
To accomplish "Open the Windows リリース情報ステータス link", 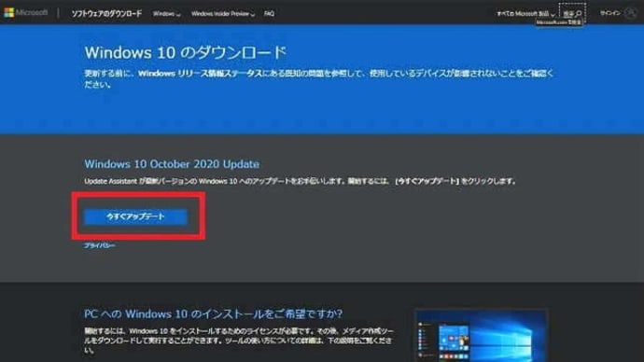I will 200,74.
